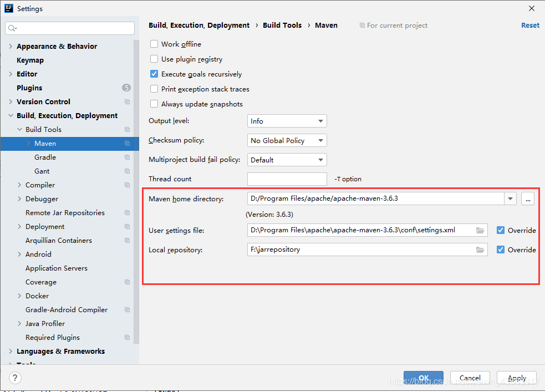Select Java Profiler in tree
545x392 pixels.
pos(45,324)
